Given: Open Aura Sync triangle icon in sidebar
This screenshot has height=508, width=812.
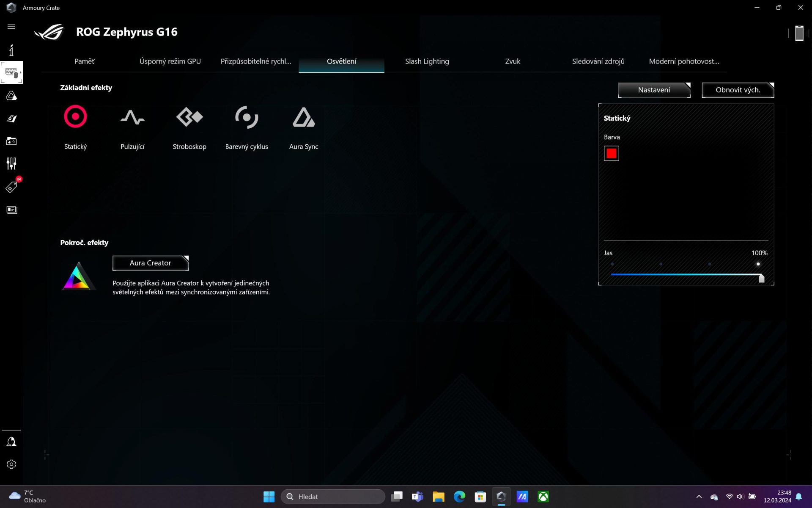Looking at the screenshot, I should coord(11,96).
